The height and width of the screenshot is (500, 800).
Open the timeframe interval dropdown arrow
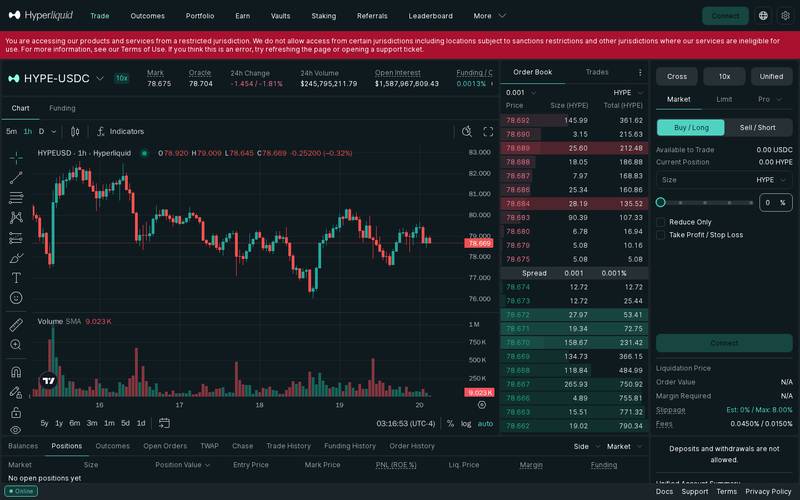(x=54, y=132)
